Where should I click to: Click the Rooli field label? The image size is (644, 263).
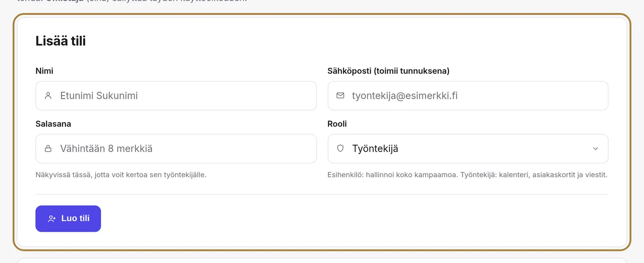(337, 124)
